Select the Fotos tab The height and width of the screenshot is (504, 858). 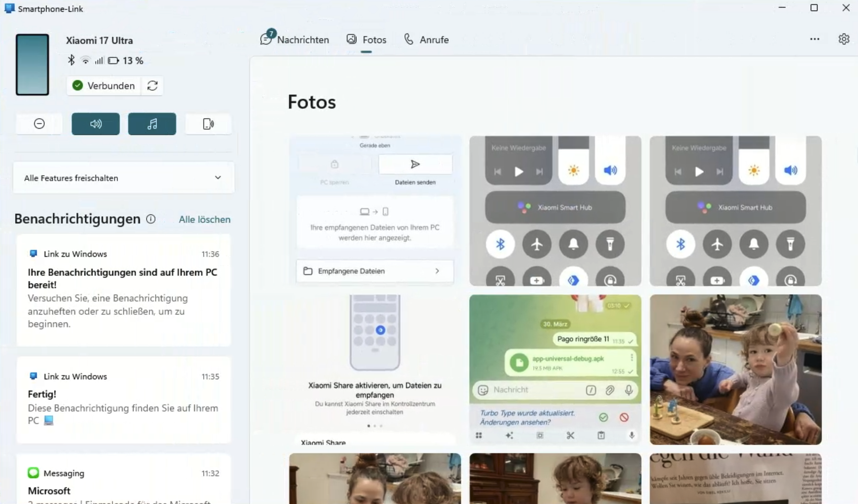click(366, 40)
